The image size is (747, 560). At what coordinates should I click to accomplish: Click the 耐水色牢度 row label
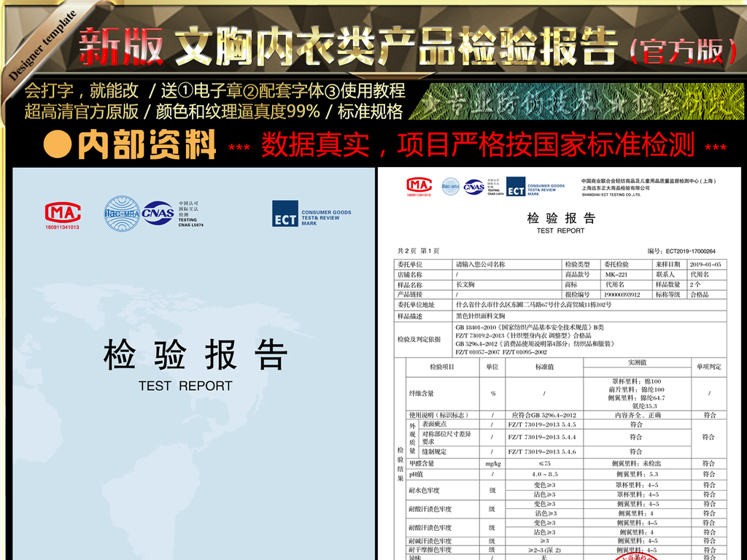pyautogui.click(x=424, y=490)
